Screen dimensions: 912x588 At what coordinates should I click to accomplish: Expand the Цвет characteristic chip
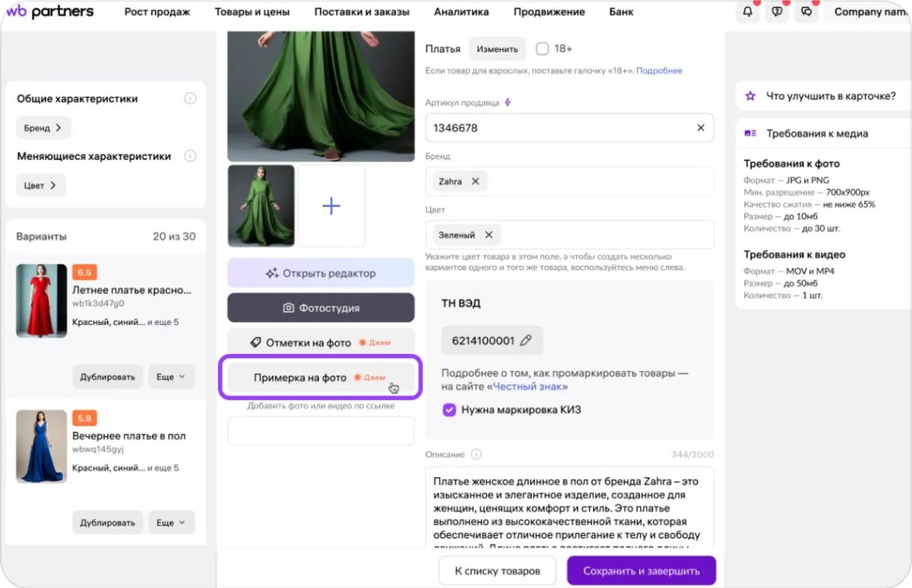coord(41,185)
